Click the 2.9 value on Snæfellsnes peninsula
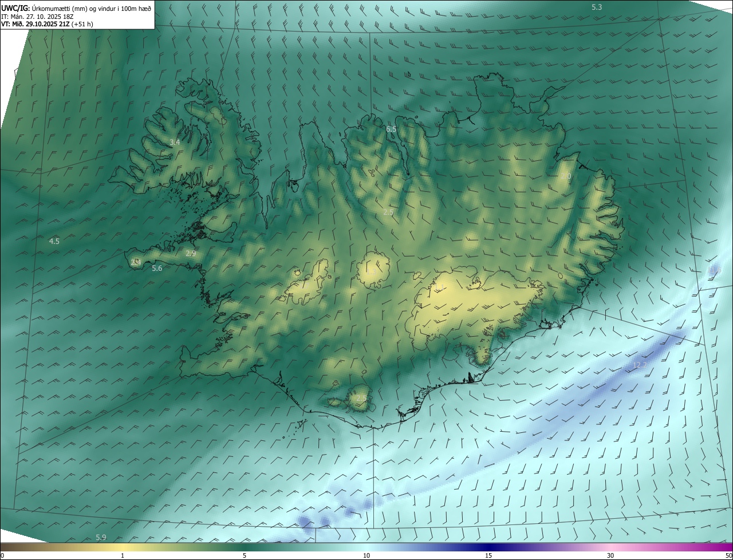Screen dimensions: 733x560 (191, 253)
